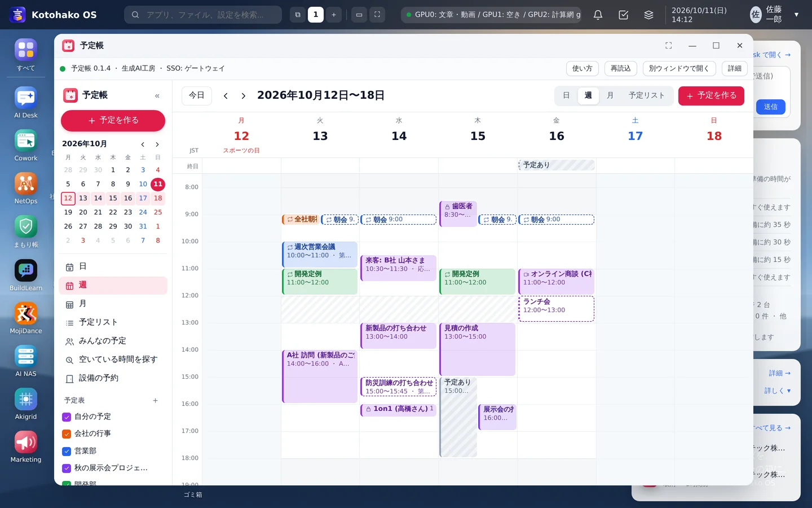Open the AI Desk app in the dock
Viewport: 812px width, 508px height.
click(26, 102)
